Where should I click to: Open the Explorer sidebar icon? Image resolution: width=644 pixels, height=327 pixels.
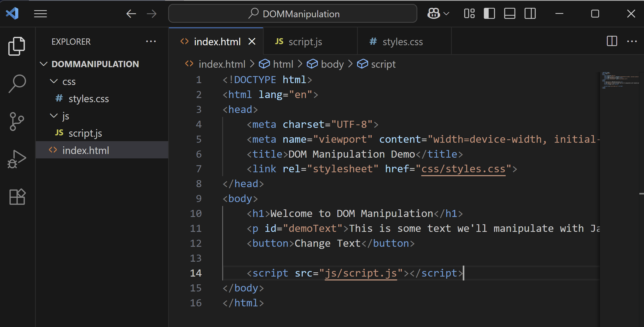(16, 46)
